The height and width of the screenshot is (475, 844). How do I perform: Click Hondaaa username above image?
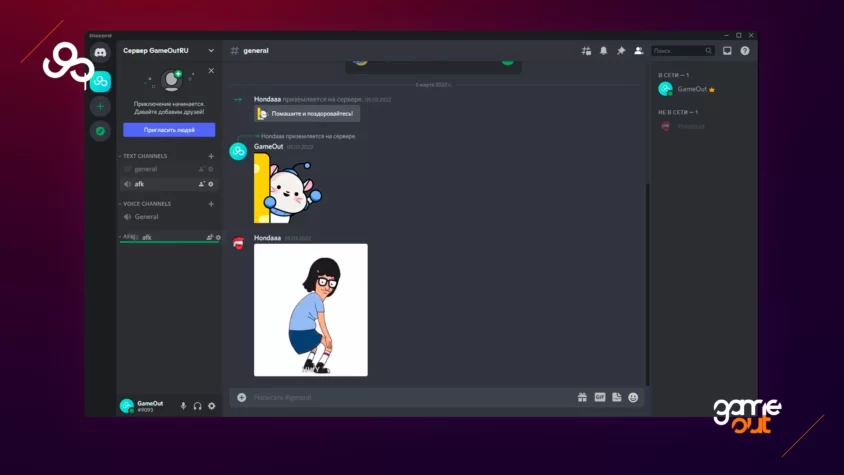pos(268,238)
